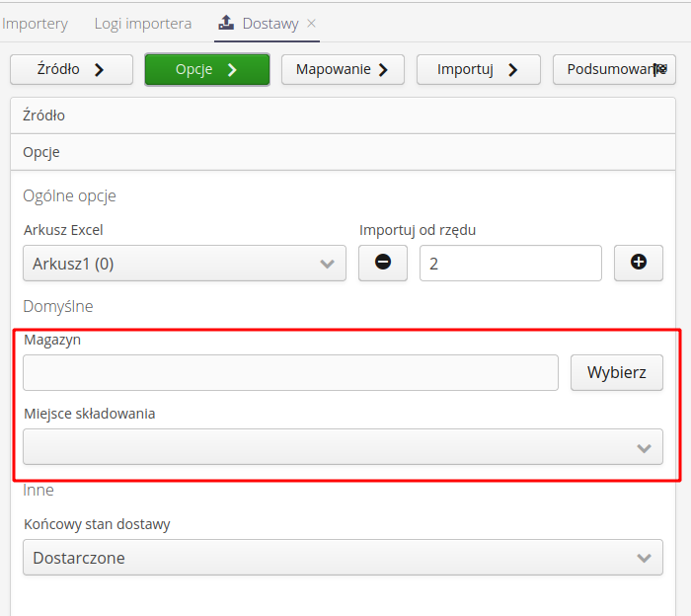691x616 pixels.
Task: Expand the Źródło accordion section header
Action: coord(345,115)
